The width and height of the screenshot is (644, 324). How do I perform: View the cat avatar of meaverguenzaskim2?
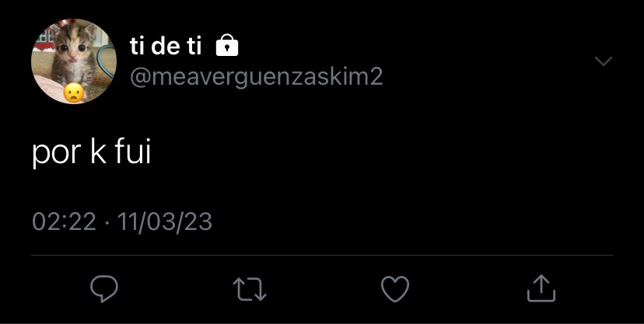[74, 61]
